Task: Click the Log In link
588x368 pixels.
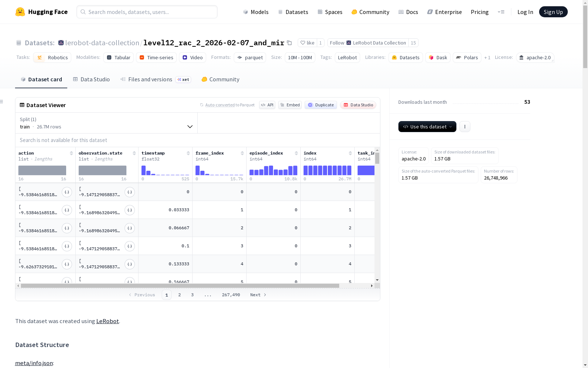Action: (x=525, y=12)
